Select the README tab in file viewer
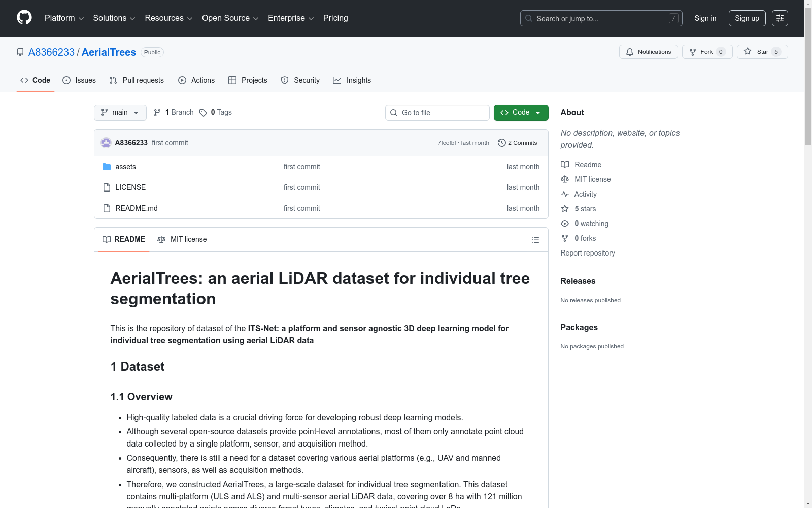The width and height of the screenshot is (812, 508). pyautogui.click(x=124, y=239)
